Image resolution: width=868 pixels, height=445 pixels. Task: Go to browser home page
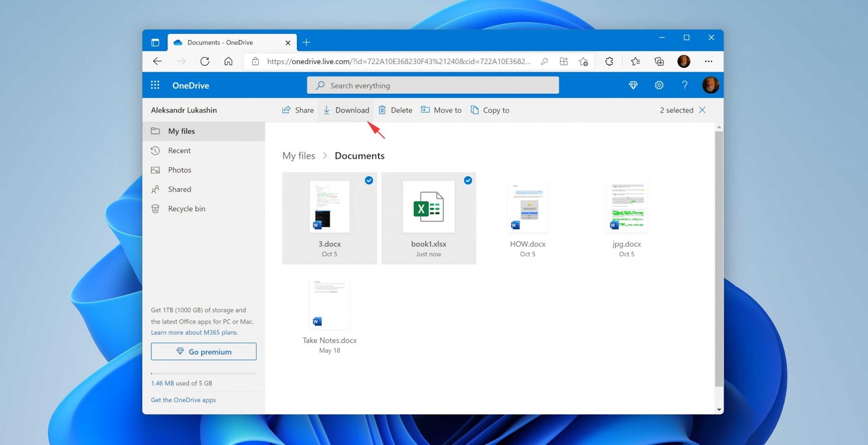(x=228, y=61)
